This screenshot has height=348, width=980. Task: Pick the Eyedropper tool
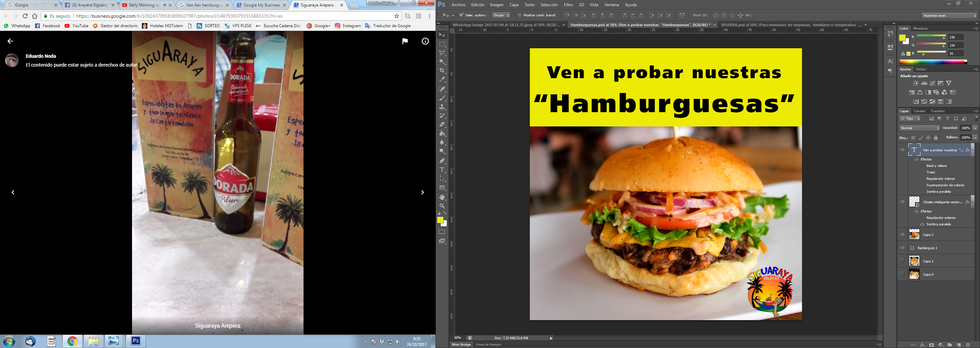(442, 80)
